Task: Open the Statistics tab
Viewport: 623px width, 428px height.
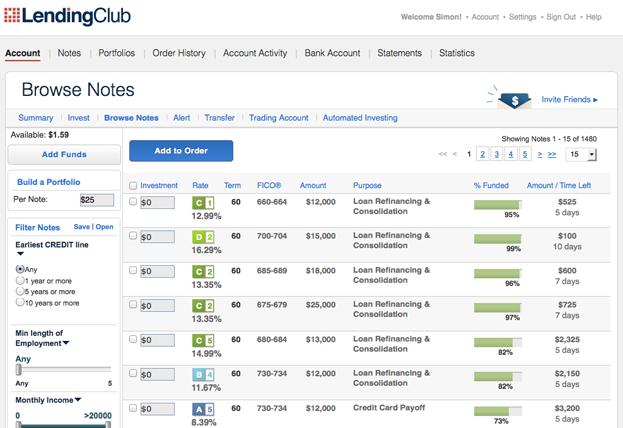Action: tap(457, 53)
